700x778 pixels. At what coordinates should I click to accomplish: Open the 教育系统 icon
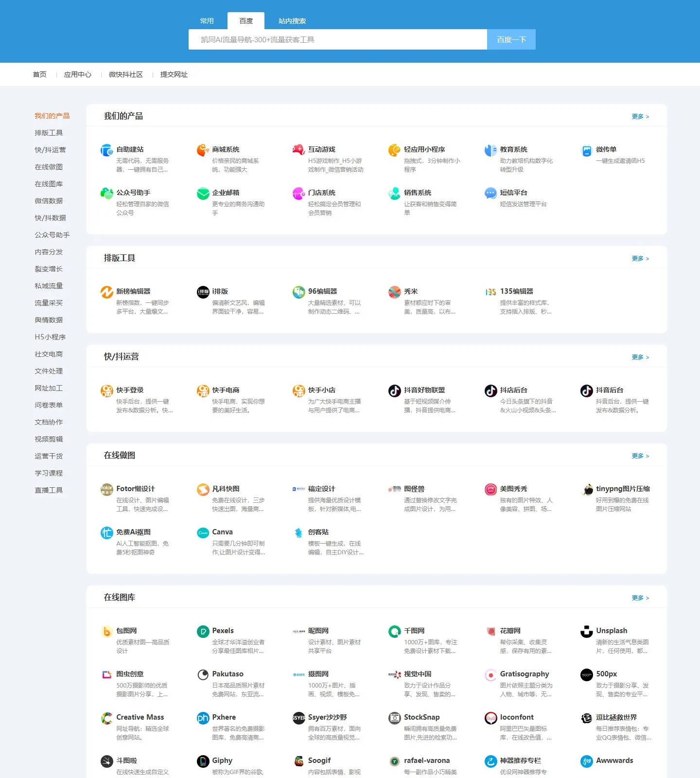[490, 150]
